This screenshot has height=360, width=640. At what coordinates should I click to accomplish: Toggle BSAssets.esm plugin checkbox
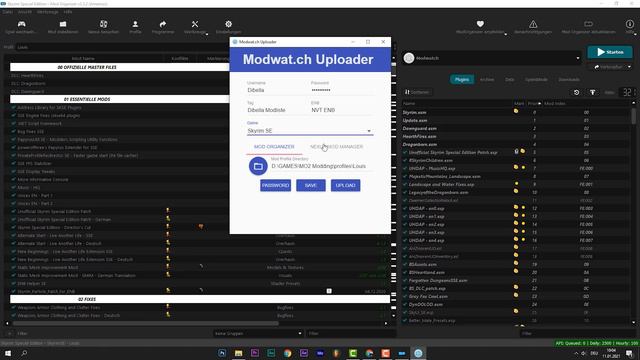pyautogui.click(x=405, y=264)
